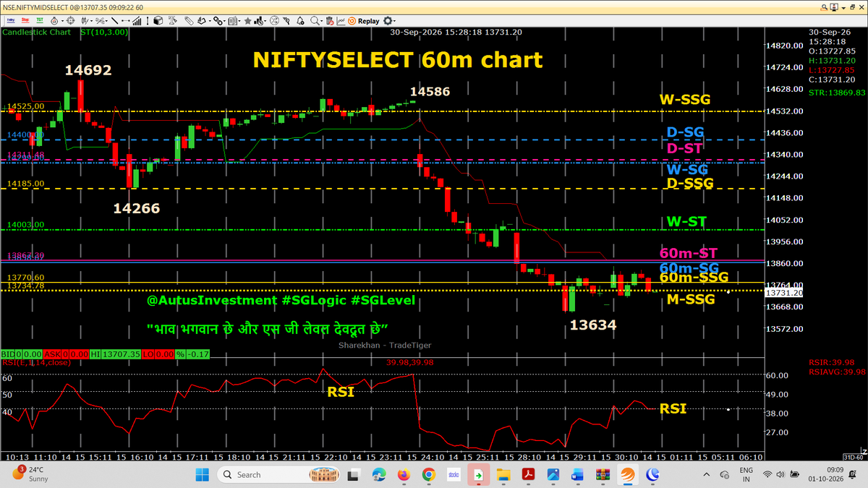Select the trend line drawing tool
This screenshot has width=868, height=488.
[114, 21]
